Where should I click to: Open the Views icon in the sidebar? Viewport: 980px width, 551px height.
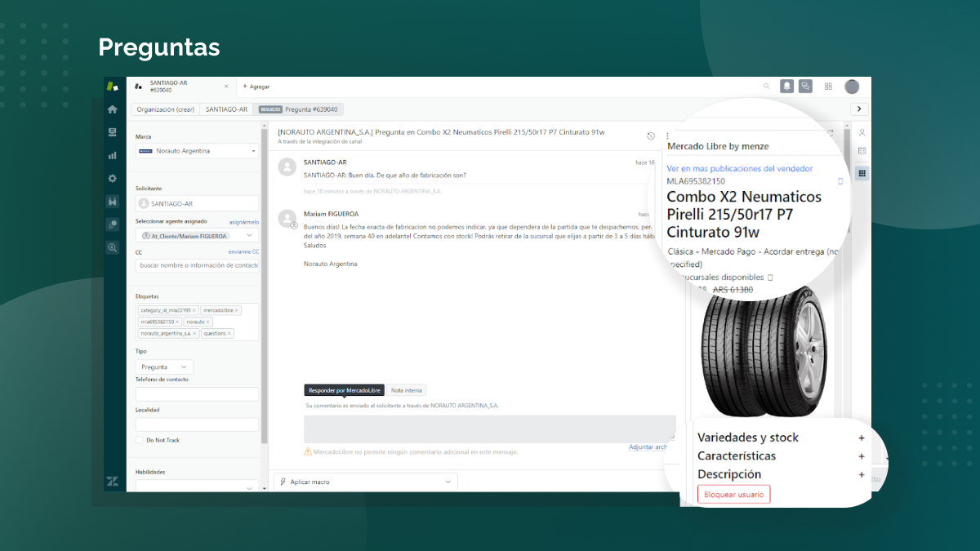[x=113, y=132]
